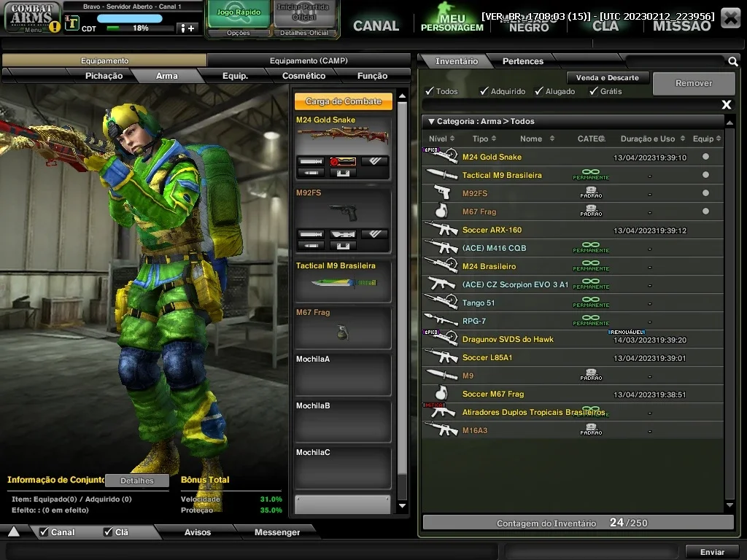747x560 pixels.
Task: Click the Enviar chat button
Action: pyautogui.click(x=712, y=552)
